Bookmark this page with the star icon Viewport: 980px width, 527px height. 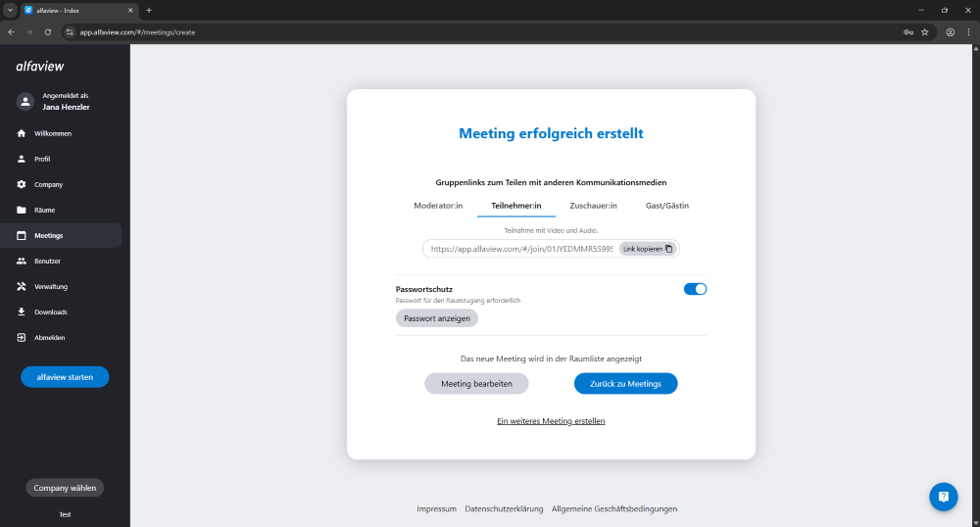[924, 31]
